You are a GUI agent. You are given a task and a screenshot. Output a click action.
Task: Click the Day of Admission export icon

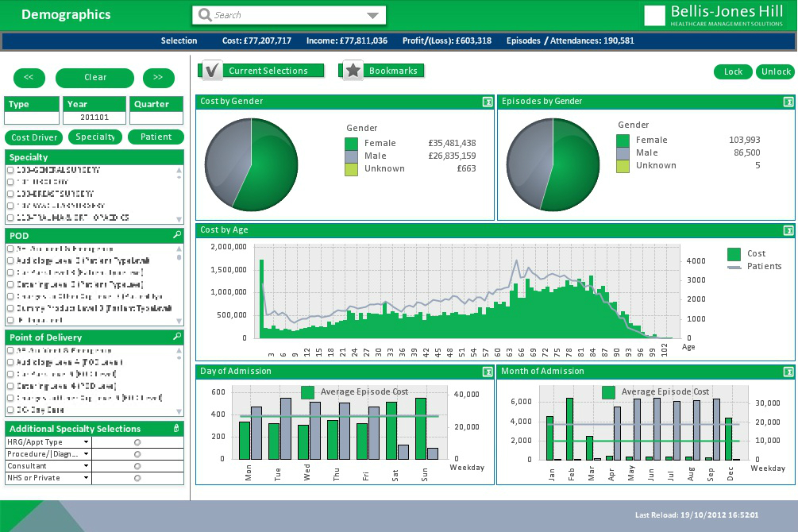[487, 372]
